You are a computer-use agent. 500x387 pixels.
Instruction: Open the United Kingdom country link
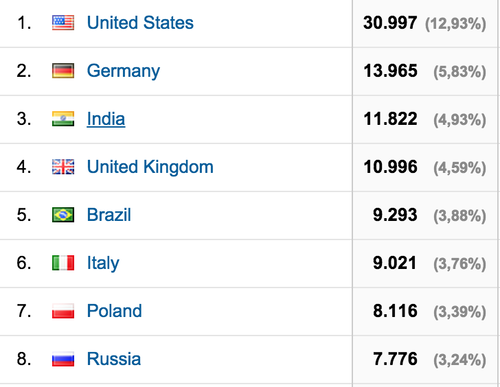pos(150,167)
